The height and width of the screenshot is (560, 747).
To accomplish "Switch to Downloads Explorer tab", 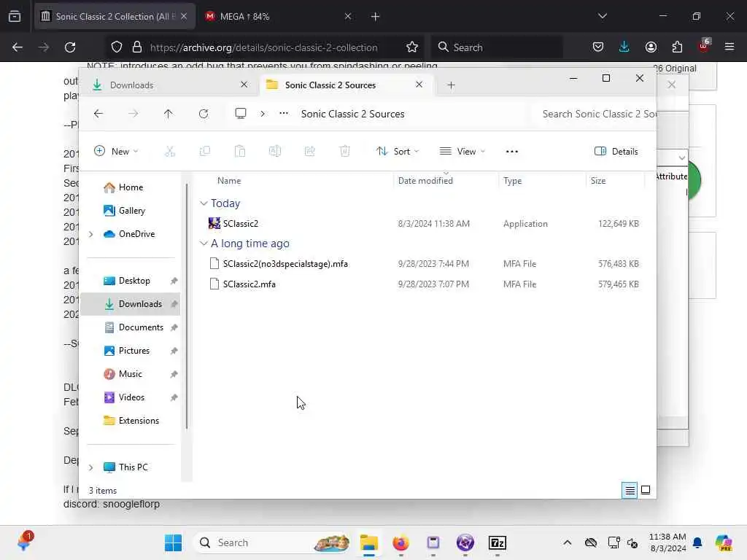I will pyautogui.click(x=169, y=85).
